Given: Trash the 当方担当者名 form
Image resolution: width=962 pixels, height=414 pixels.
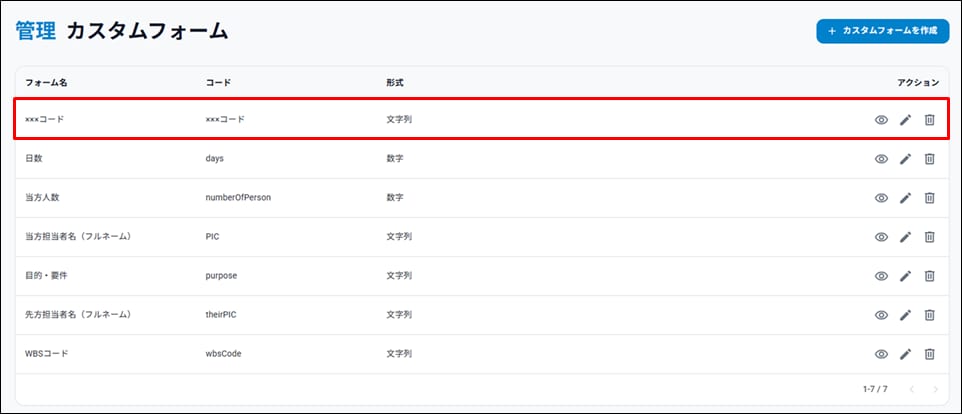Looking at the screenshot, I should coord(929,237).
